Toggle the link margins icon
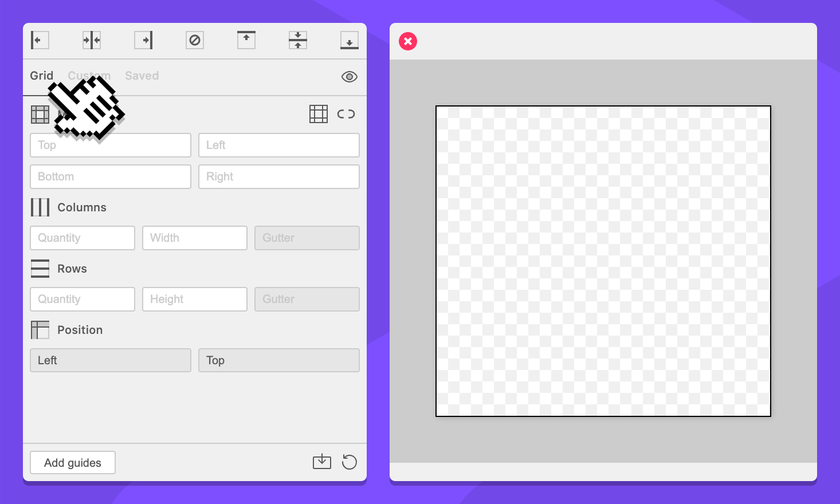 point(346,114)
